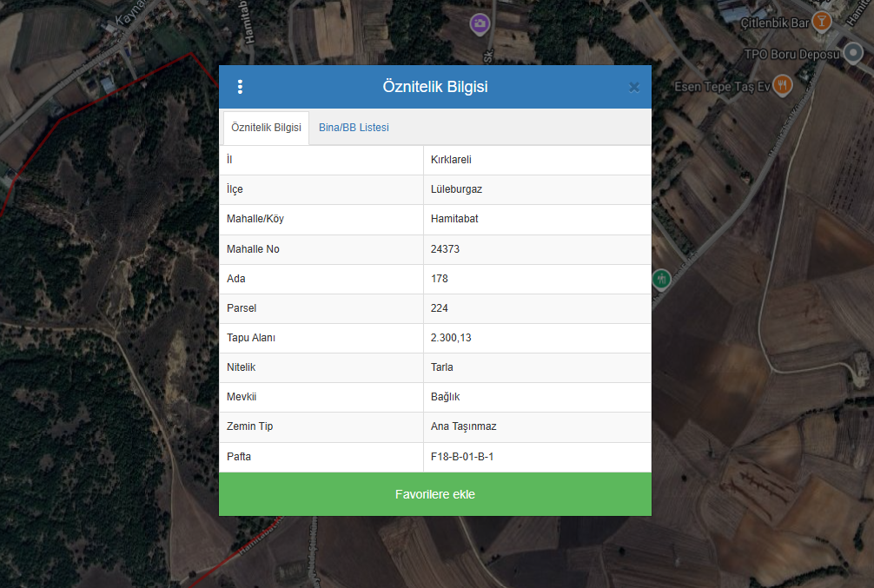Click the Esen Tepe Taş Ev restaurant icon
This screenshot has height=588, width=874.
pyautogui.click(x=784, y=86)
